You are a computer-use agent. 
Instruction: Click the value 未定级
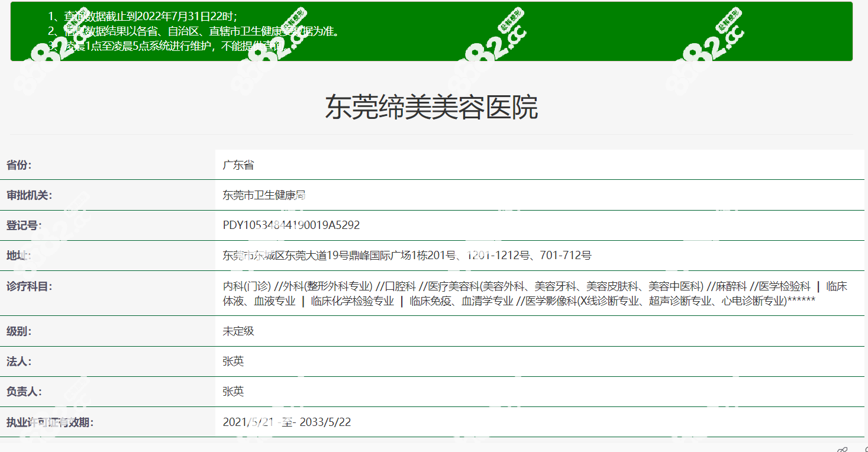(238, 331)
